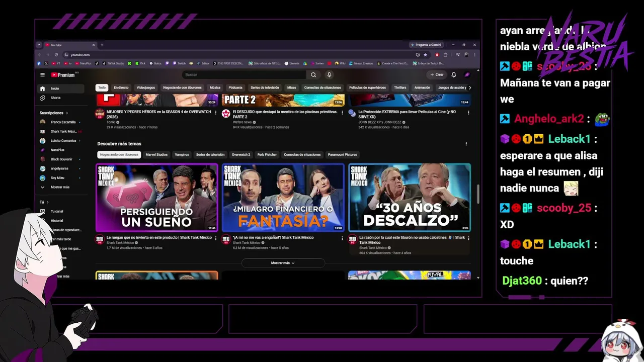Expand the Tú section arrow
The width and height of the screenshot is (644, 362).
point(48,202)
